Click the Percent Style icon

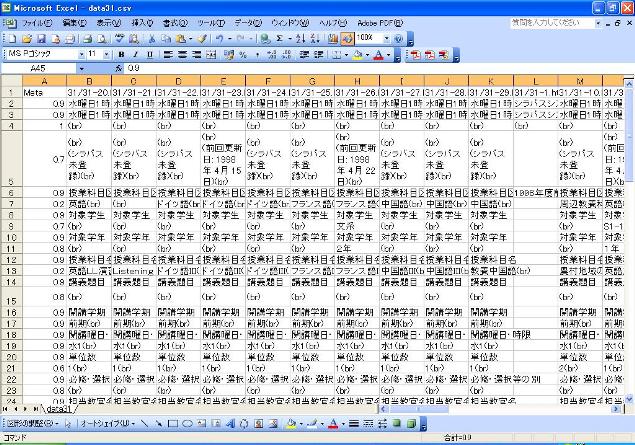point(243,54)
